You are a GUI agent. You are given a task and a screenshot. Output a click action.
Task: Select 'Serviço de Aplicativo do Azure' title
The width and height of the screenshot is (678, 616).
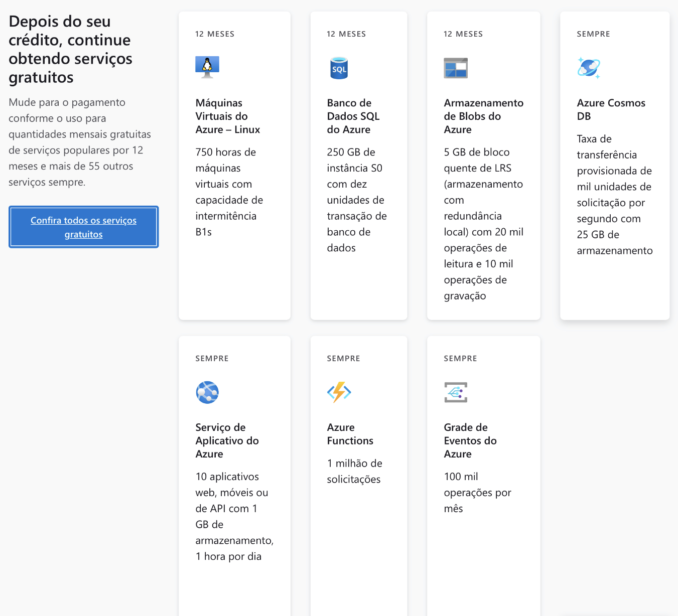(x=227, y=440)
